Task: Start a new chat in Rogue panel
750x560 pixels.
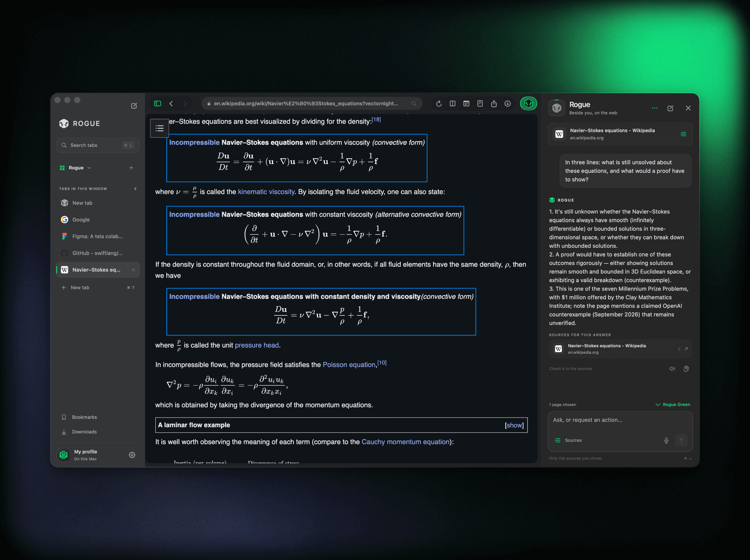Action: pyautogui.click(x=670, y=108)
